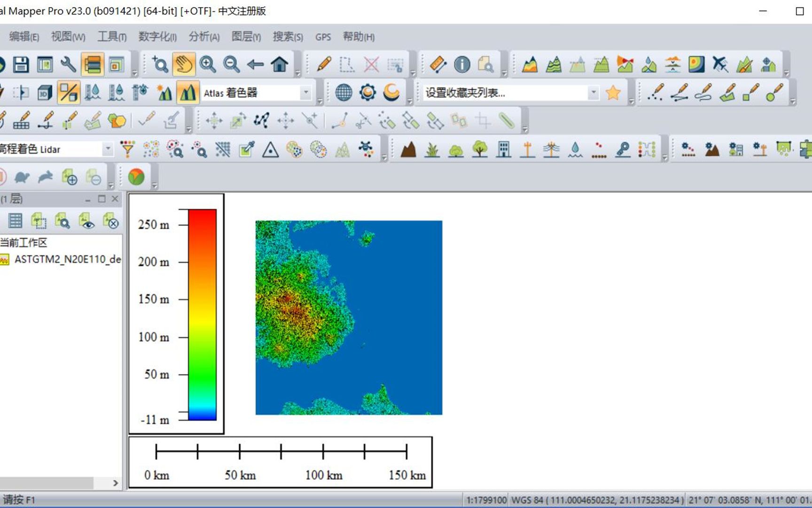Click the globe projection icon
Image resolution: width=812 pixels, height=508 pixels.
[x=344, y=92]
